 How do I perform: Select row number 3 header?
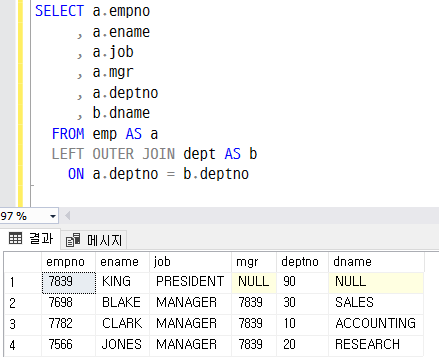point(23,325)
